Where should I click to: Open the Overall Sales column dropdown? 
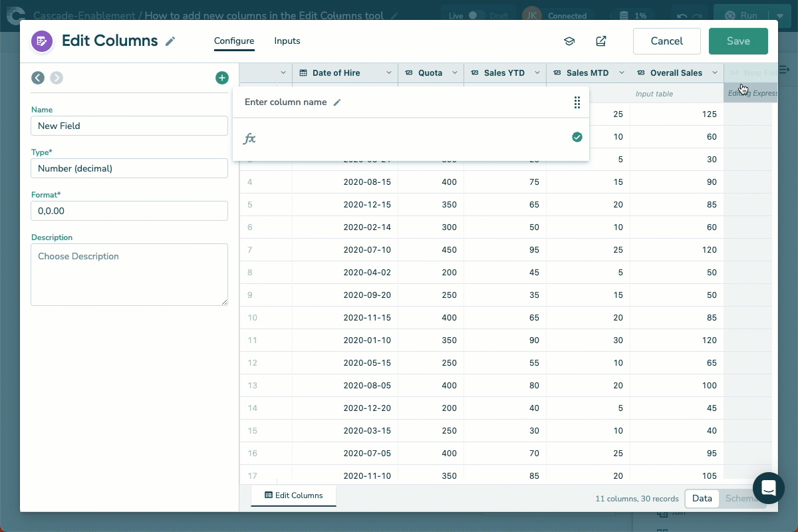[715, 73]
